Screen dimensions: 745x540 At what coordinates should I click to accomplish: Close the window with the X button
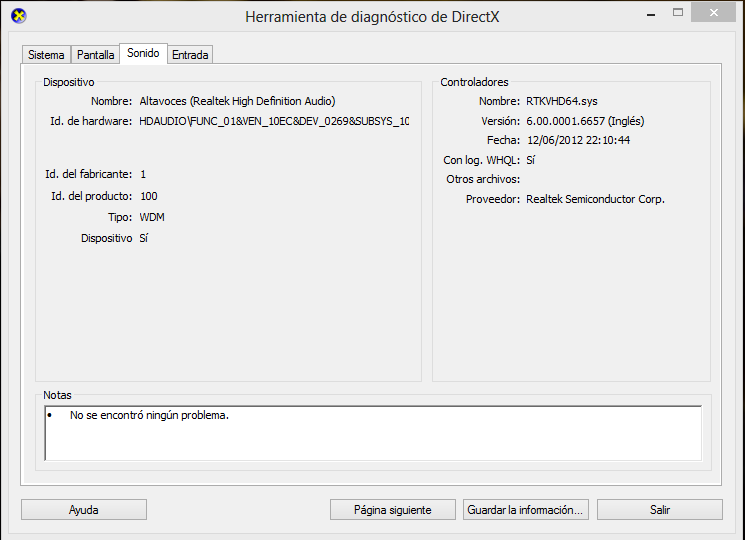[713, 13]
